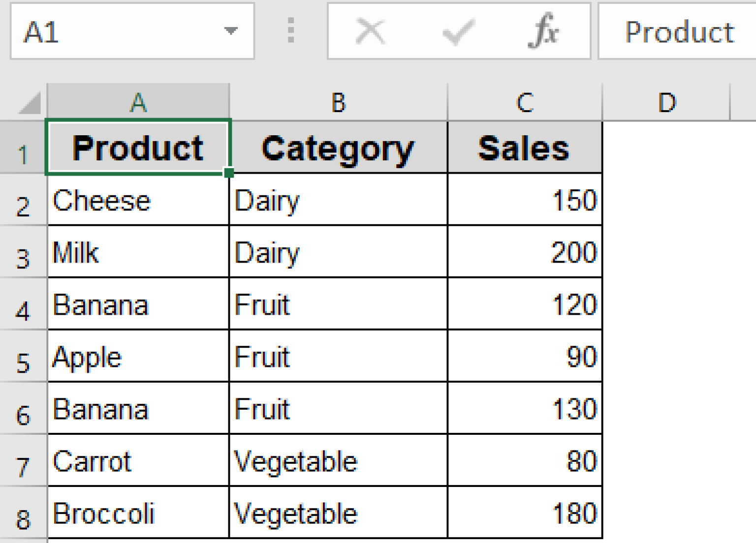The image size is (756, 543).
Task: Select the Broccoli cell
Action: click(138, 513)
